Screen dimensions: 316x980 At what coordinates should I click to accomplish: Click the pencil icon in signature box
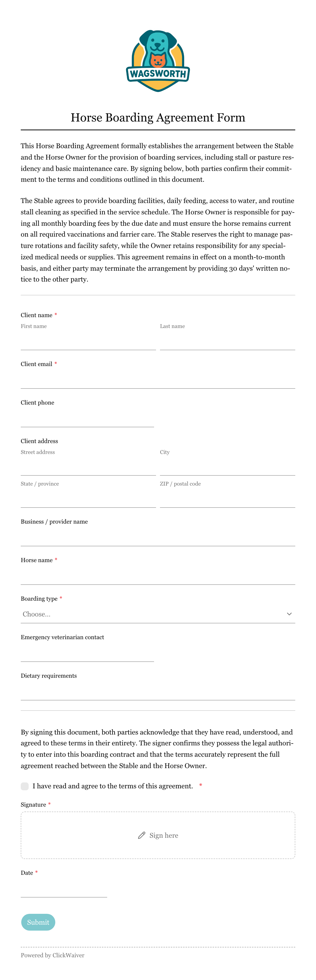pyautogui.click(x=141, y=835)
